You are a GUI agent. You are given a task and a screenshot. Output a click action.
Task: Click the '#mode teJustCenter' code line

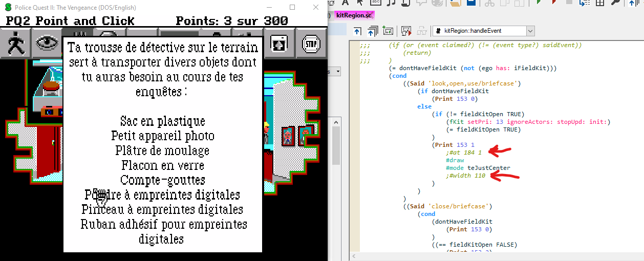tap(478, 168)
